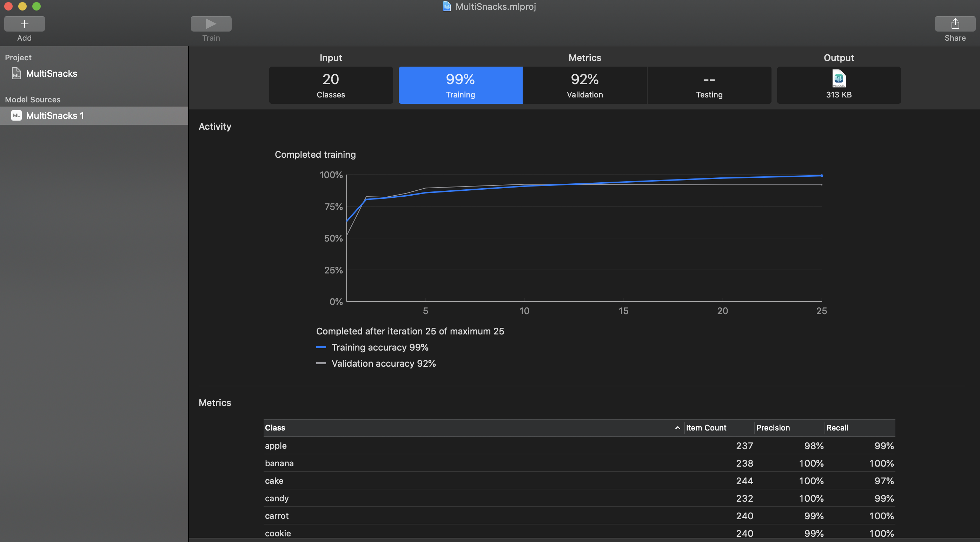This screenshot has height=542, width=980.
Task: Click the MultiSnacks project document icon
Action: pos(16,73)
